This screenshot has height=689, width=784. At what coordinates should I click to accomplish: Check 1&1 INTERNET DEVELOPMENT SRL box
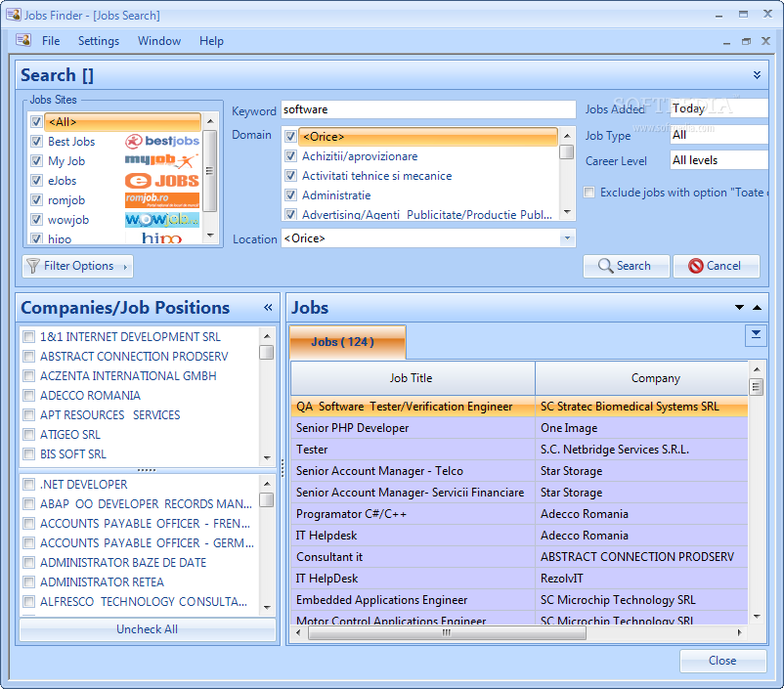[29, 337]
